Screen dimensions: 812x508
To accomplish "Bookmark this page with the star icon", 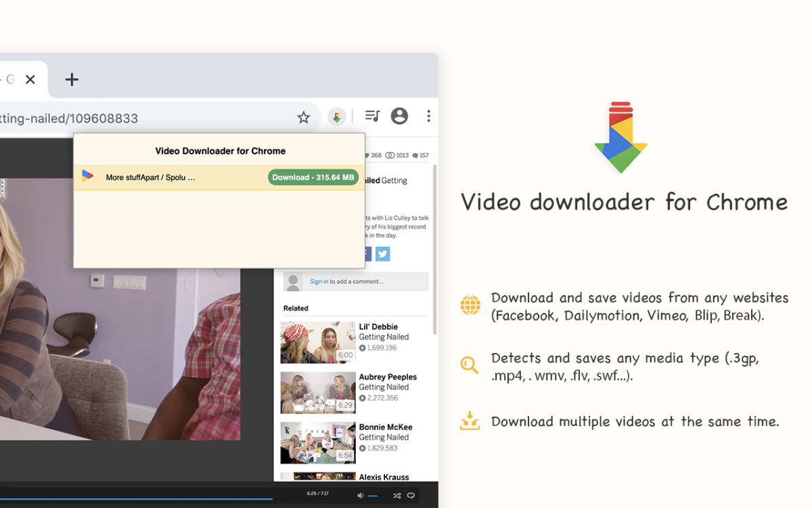I will pos(303,117).
